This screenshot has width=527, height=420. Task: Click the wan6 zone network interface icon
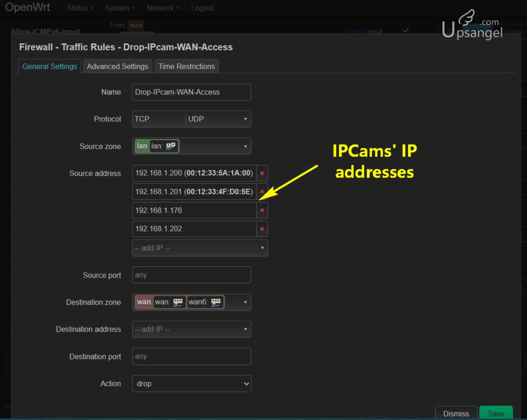coord(216,302)
